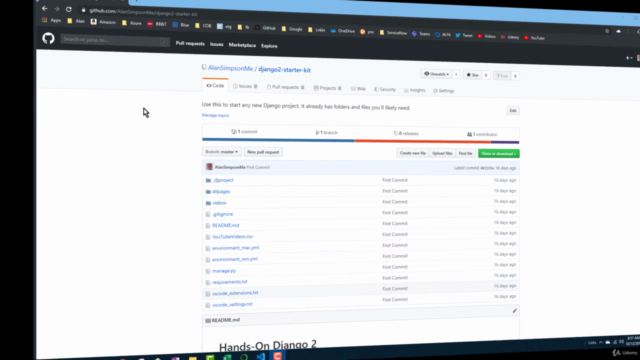Viewport: 640px width, 360px height.
Task: Open the Azure bookmark folder
Action: [131, 23]
